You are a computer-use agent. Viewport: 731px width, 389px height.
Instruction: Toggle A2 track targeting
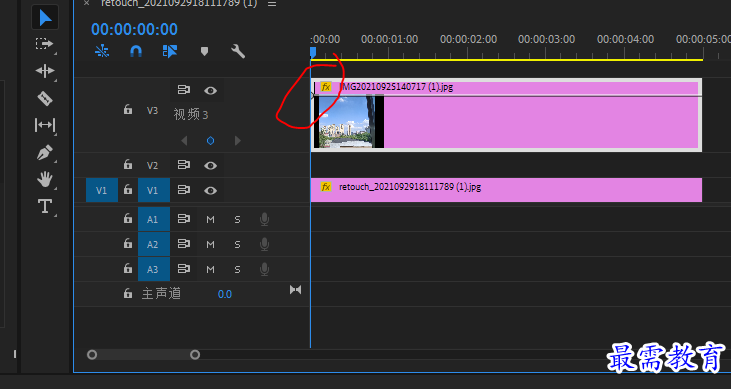click(154, 244)
